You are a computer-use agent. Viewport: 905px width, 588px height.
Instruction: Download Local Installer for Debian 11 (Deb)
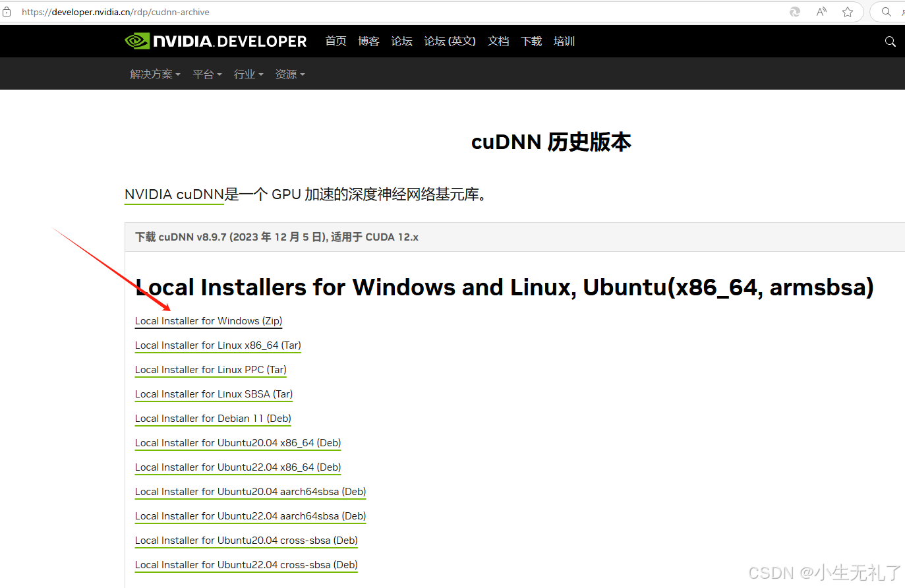click(x=212, y=418)
